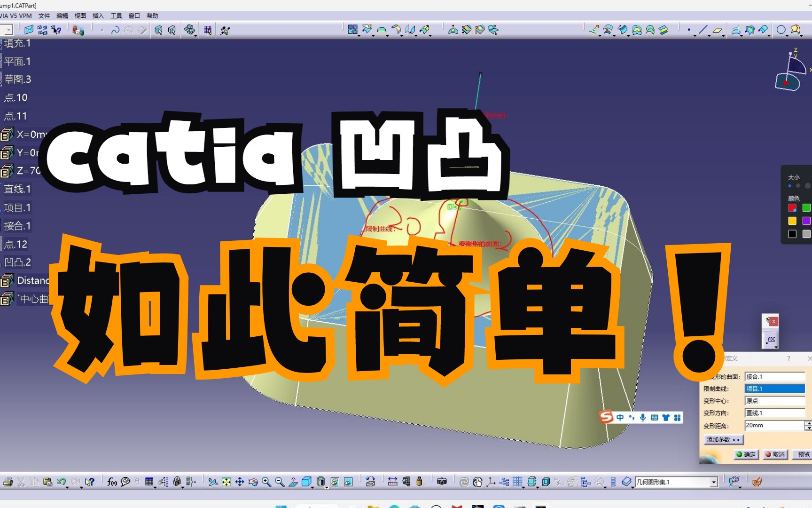Click the Measure Between ruler icon
Screen dimensions: 812x508
coord(392,482)
